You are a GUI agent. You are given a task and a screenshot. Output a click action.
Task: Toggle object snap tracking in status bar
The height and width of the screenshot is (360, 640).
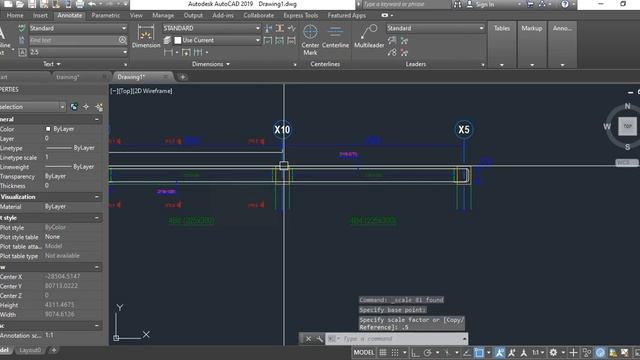coord(467,353)
